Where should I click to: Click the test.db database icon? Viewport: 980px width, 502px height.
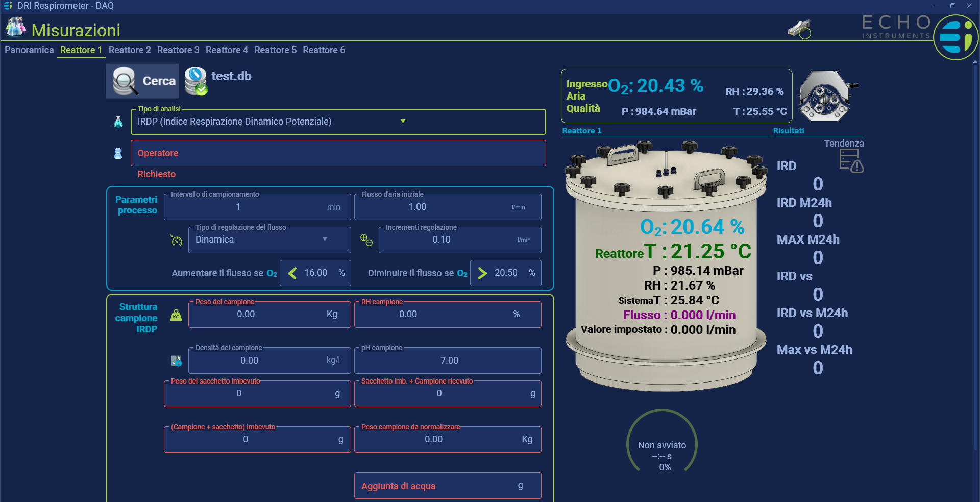click(x=195, y=81)
